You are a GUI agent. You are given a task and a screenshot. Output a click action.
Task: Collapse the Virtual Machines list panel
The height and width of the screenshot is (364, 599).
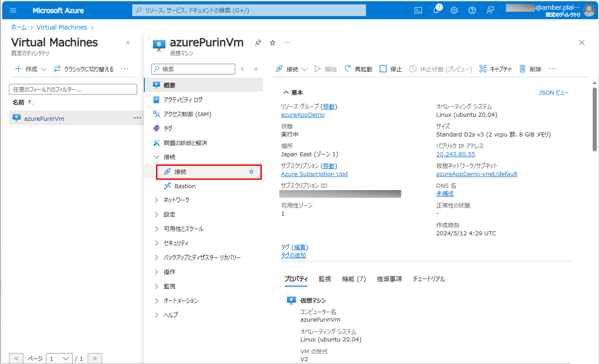point(128,43)
